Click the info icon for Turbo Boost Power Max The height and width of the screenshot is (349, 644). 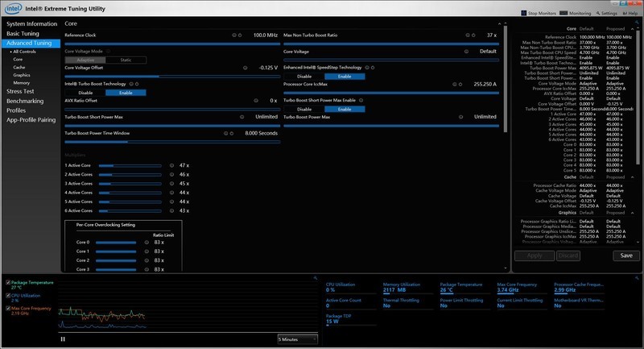(x=460, y=117)
